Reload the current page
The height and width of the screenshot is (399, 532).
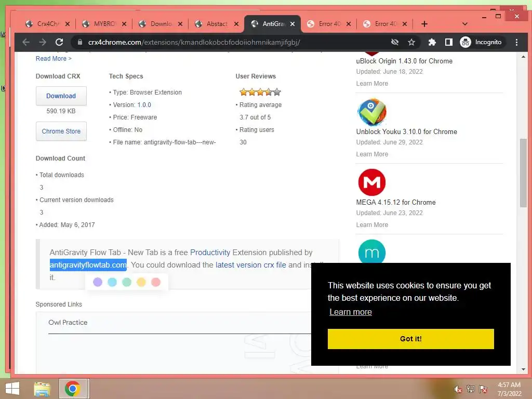coord(59,42)
